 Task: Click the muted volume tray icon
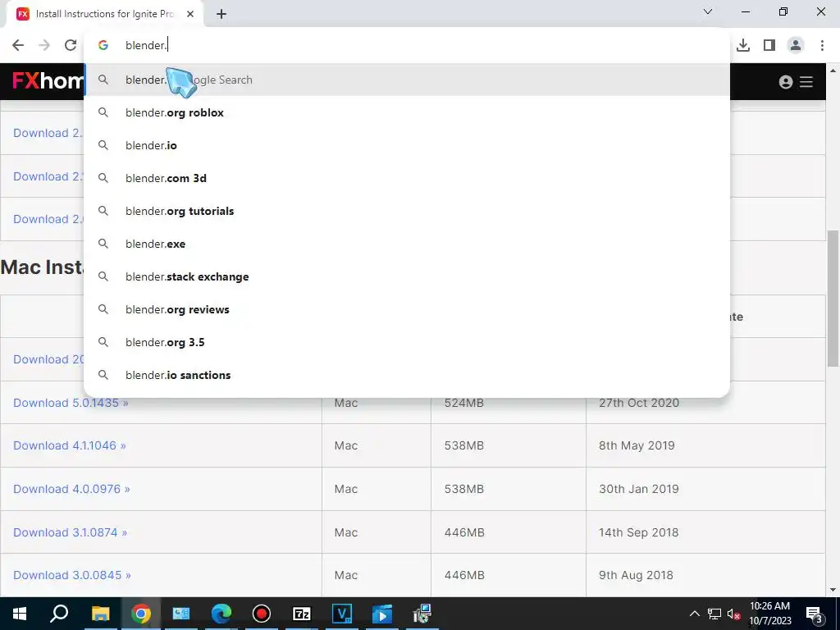(734, 614)
